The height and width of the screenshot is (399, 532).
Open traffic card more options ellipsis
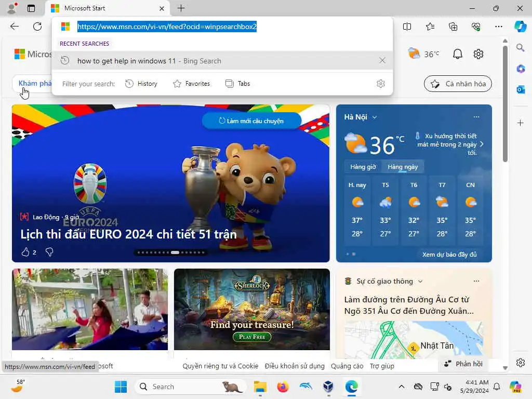pyautogui.click(x=476, y=281)
